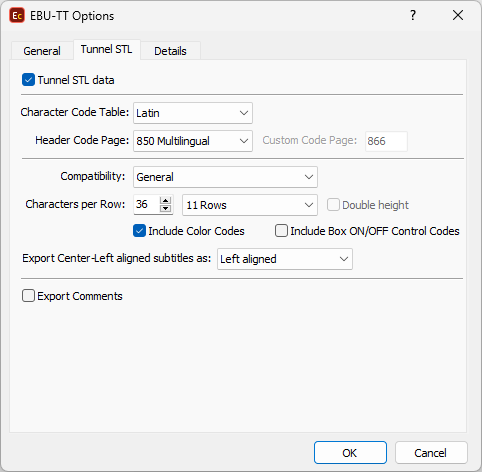Switch to the Details tab

coord(170,51)
